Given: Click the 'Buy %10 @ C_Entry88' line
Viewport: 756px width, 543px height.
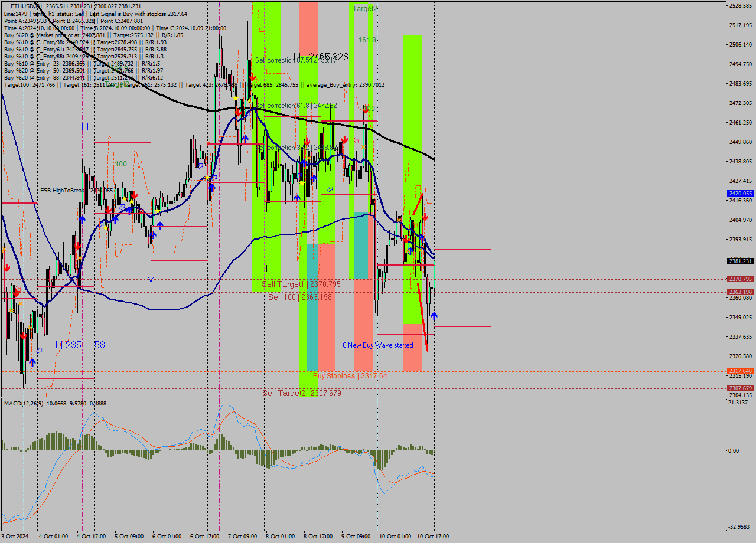Looking at the screenshot, I should (83, 56).
